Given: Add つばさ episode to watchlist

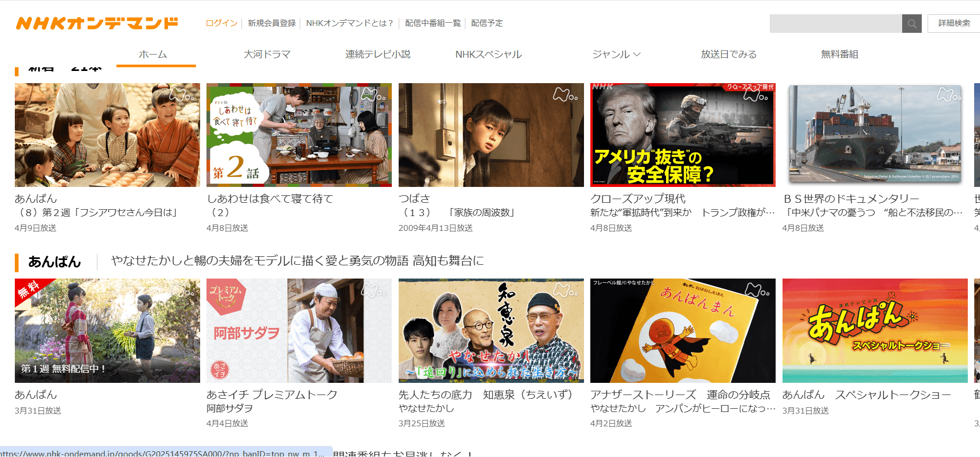Looking at the screenshot, I should click(566, 95).
